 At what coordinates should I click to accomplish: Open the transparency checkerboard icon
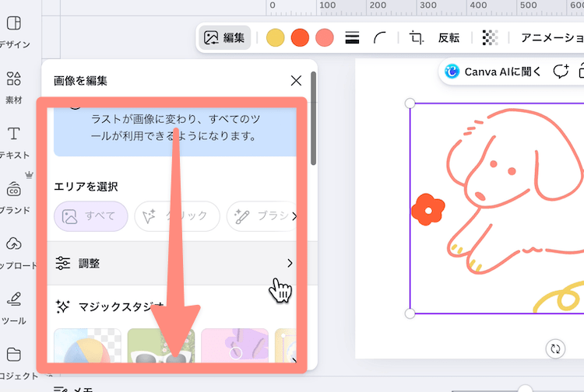click(490, 37)
